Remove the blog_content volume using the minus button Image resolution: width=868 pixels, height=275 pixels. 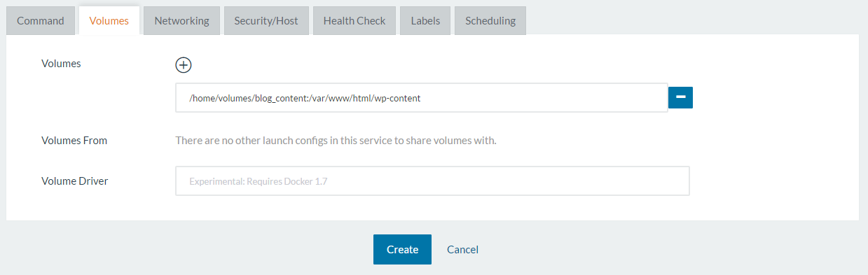(x=680, y=98)
